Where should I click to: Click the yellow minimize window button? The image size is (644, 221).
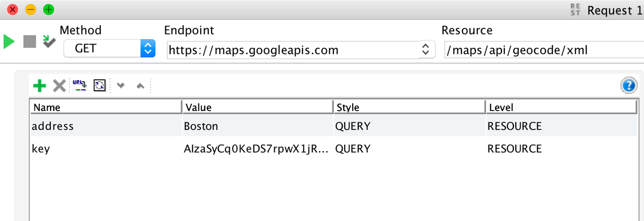pos(30,9)
